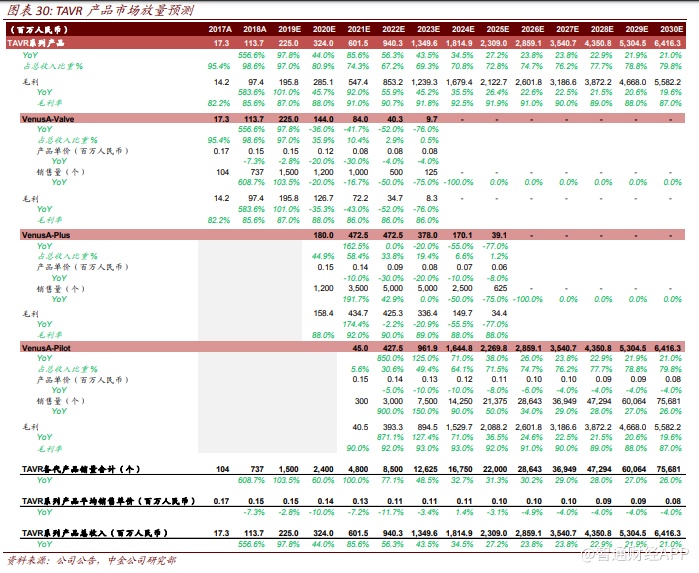Select the TAVR系列产品平均销售单价 row label
This screenshot has width=699, height=573.
(x=109, y=501)
